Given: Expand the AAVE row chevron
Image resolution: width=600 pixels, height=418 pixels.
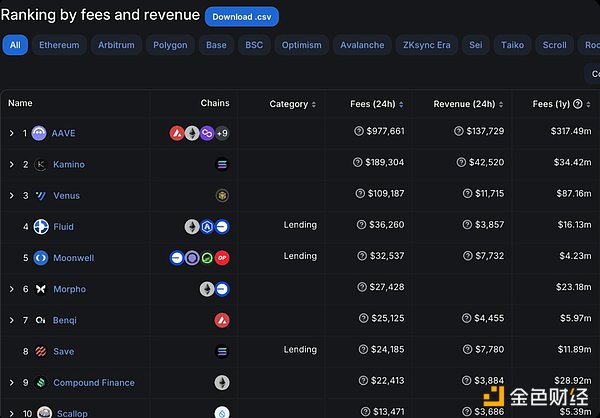Looking at the screenshot, I should [x=11, y=133].
